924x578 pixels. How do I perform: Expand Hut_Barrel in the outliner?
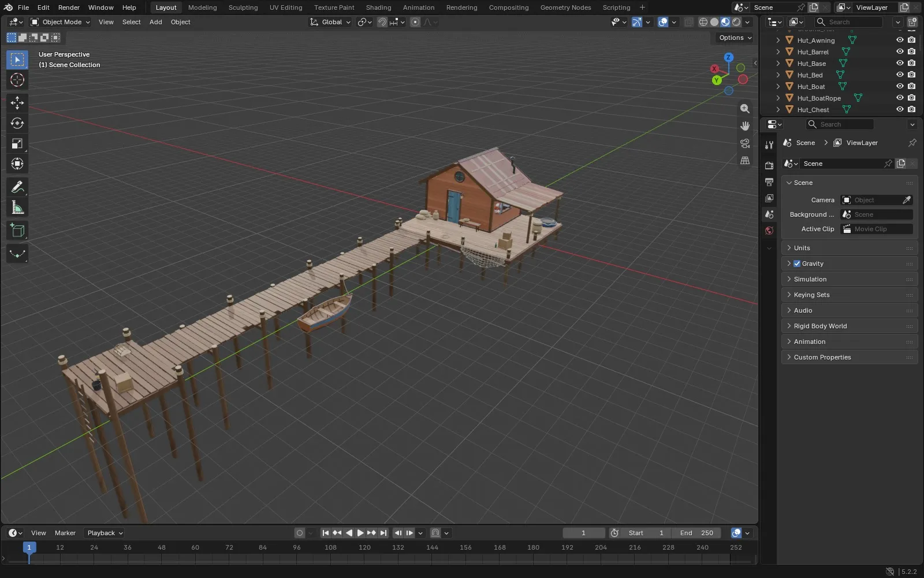pos(778,52)
